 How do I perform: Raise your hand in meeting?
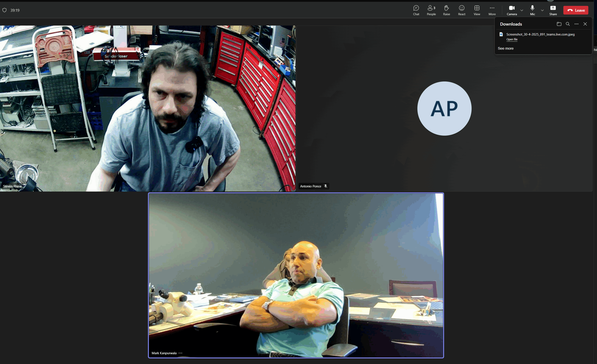click(x=447, y=10)
